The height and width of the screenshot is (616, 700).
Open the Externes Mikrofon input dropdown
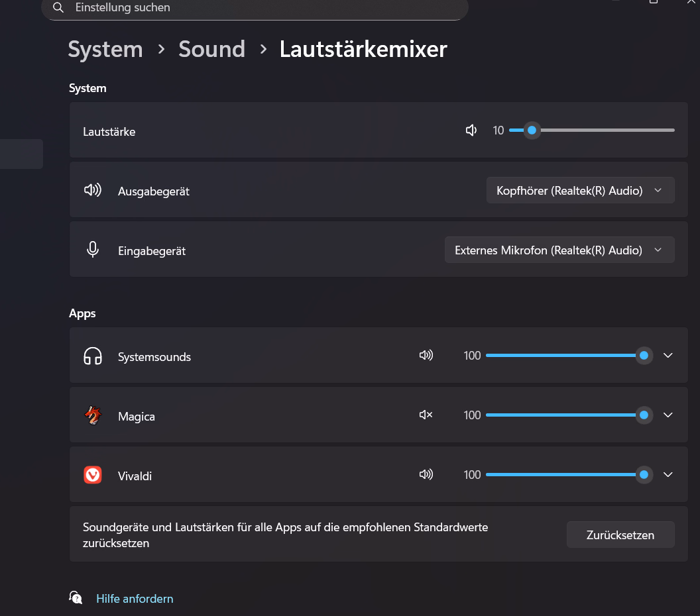(x=559, y=250)
